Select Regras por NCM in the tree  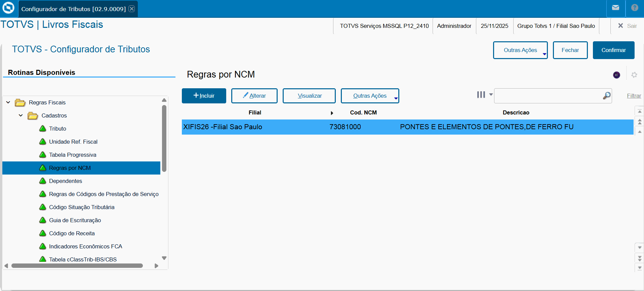81,168
